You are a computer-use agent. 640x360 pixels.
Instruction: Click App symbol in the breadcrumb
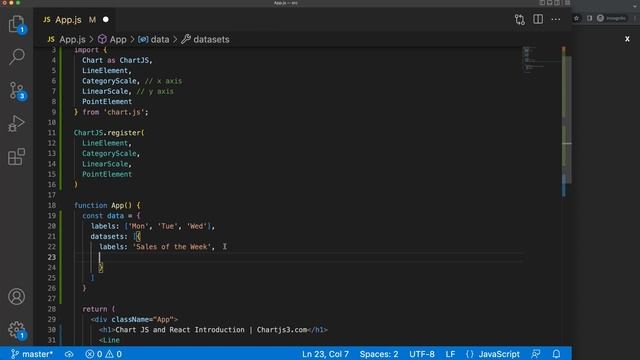tap(113, 40)
